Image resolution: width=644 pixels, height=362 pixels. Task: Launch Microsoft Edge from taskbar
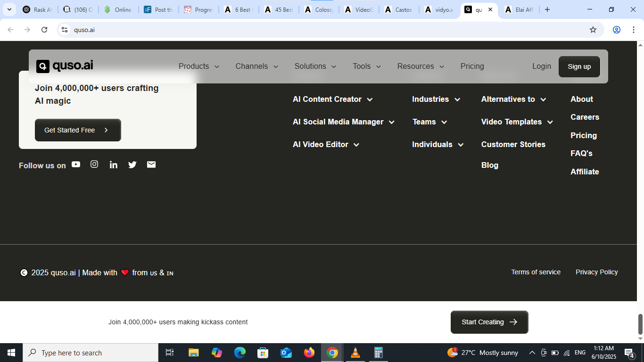click(x=240, y=353)
